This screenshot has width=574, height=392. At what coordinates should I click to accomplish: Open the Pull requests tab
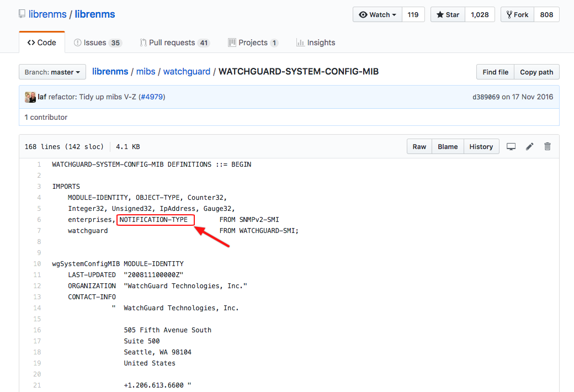point(174,43)
